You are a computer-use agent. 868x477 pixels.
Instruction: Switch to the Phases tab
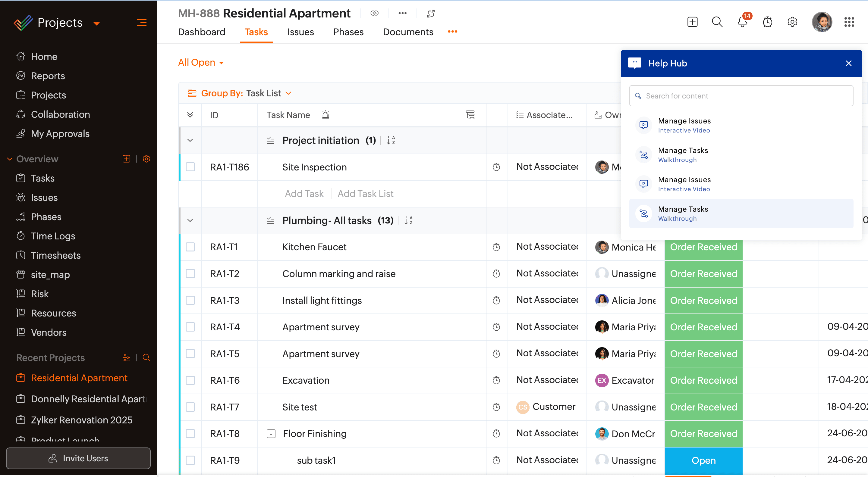coord(348,32)
